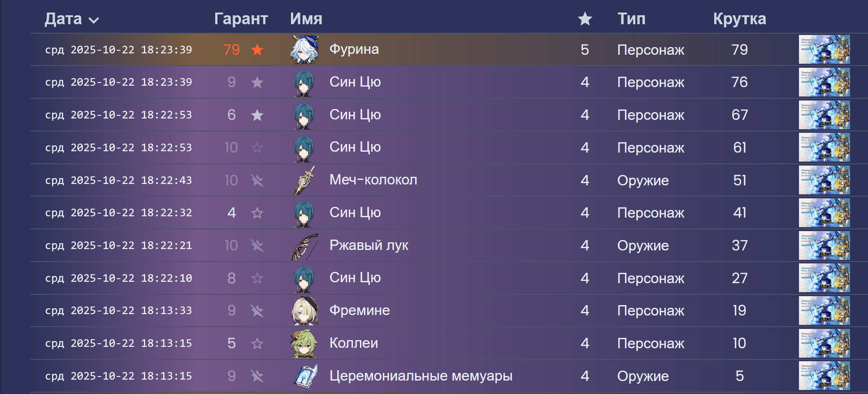Click the Freminet character portrait
868x394 pixels.
(x=305, y=311)
